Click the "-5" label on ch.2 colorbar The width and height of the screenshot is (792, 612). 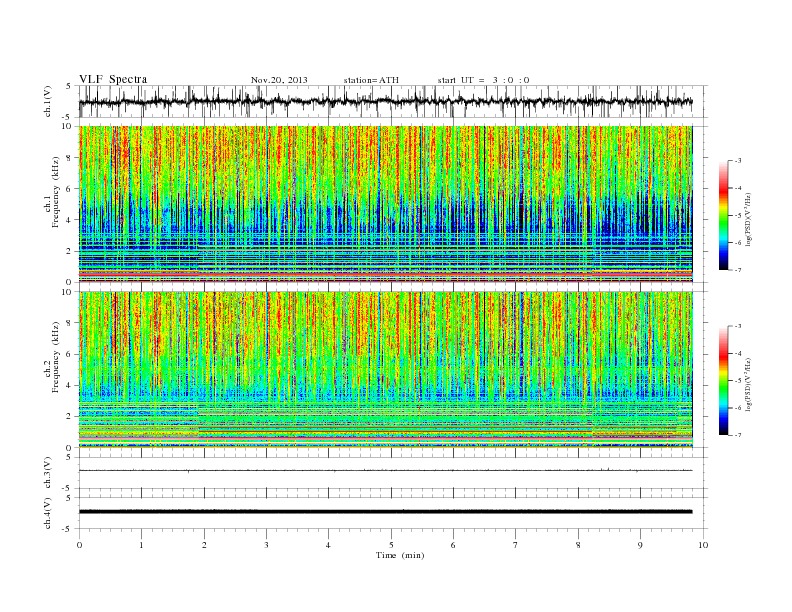click(x=738, y=381)
